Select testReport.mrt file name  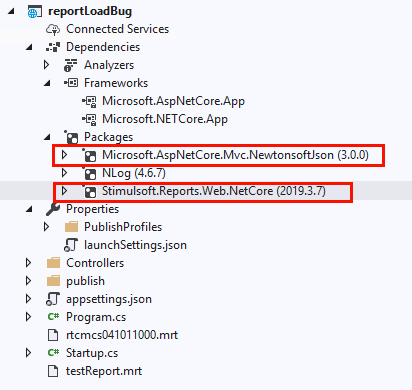click(x=104, y=371)
